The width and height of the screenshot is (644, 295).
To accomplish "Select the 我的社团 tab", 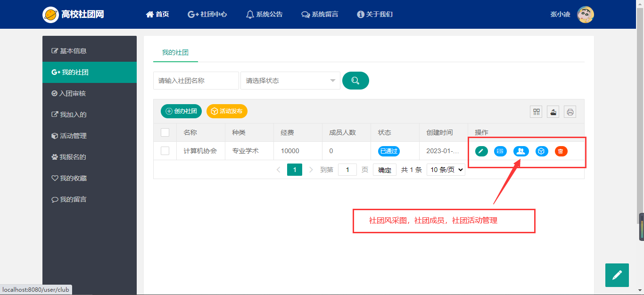I will 175,52.
